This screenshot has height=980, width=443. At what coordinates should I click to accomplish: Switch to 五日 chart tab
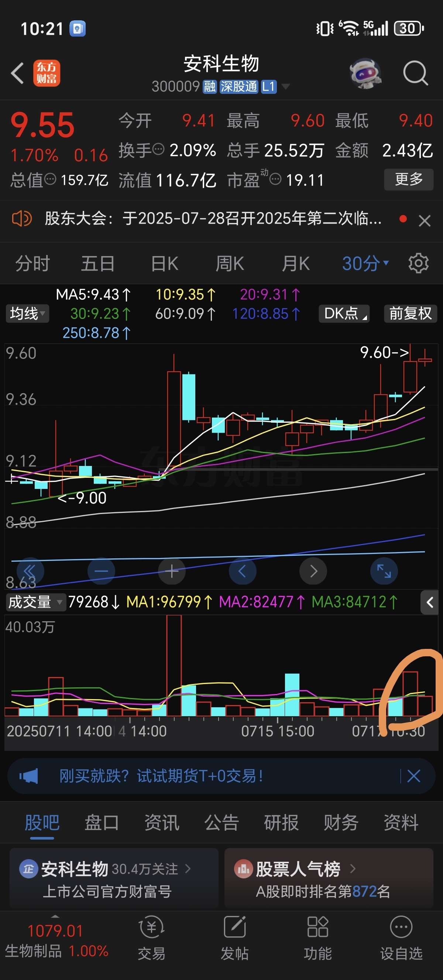(x=97, y=263)
